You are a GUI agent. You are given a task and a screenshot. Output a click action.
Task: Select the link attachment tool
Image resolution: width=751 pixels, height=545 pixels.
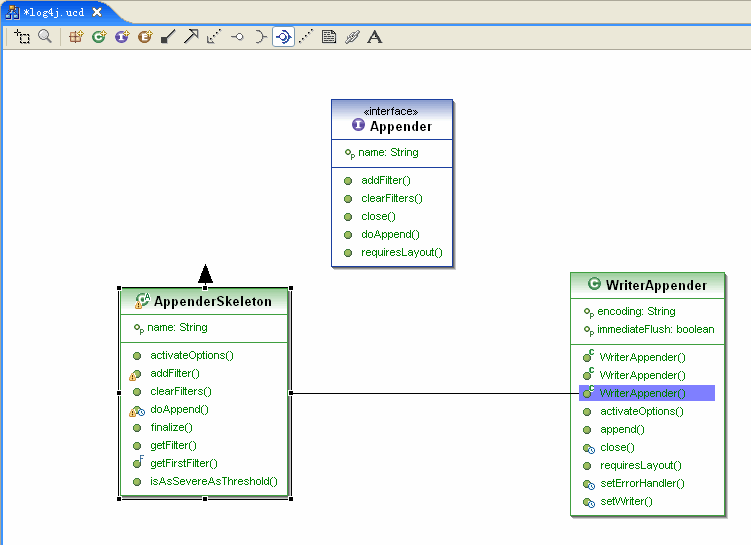[352, 37]
